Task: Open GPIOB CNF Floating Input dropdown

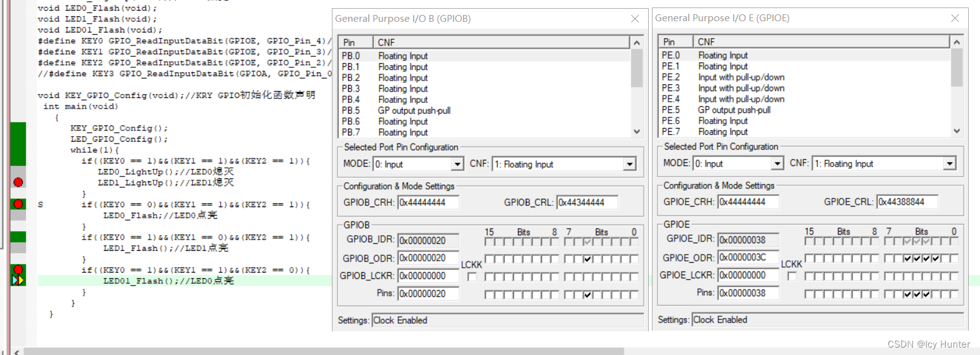Action: coord(629,164)
